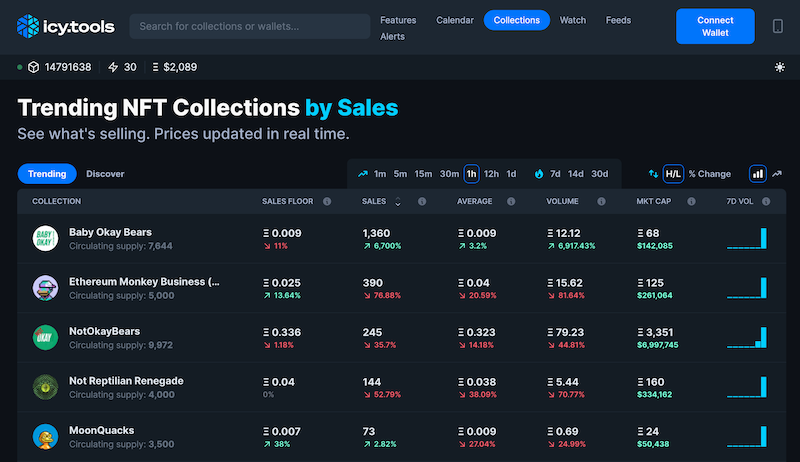Switch to bar chart view

pos(757,173)
